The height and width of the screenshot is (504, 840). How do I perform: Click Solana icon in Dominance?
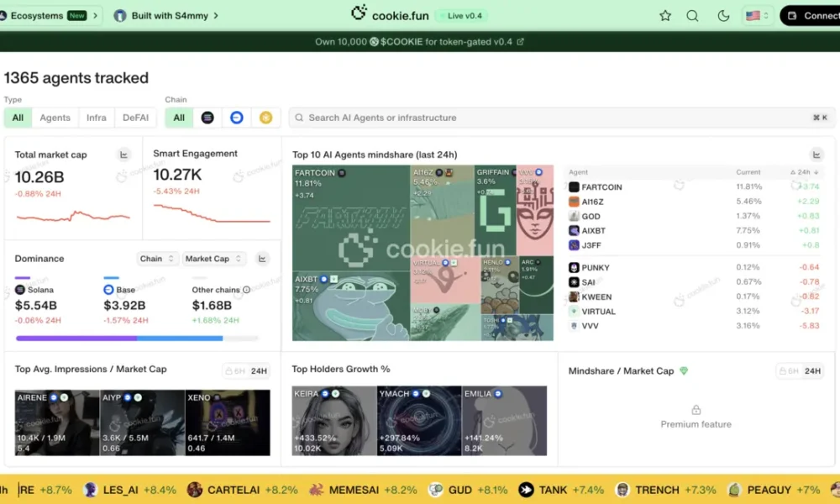point(20,290)
